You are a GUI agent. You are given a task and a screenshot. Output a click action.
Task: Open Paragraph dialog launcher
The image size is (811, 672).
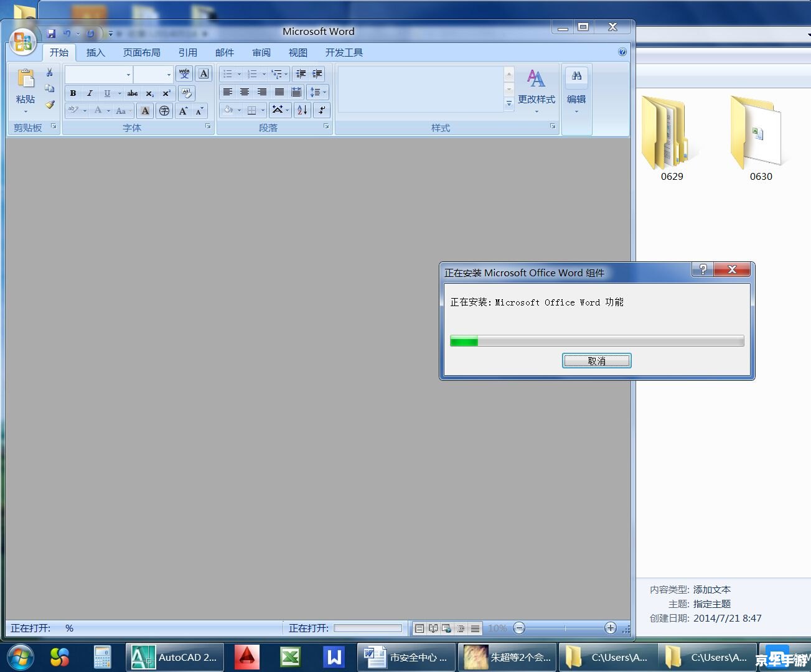coord(326,126)
